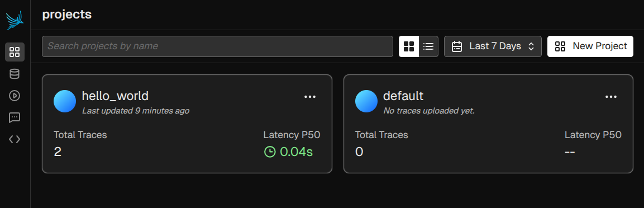Click the calendar icon in time range selector
Image resolution: width=644 pixels, height=208 pixels.
(457, 46)
